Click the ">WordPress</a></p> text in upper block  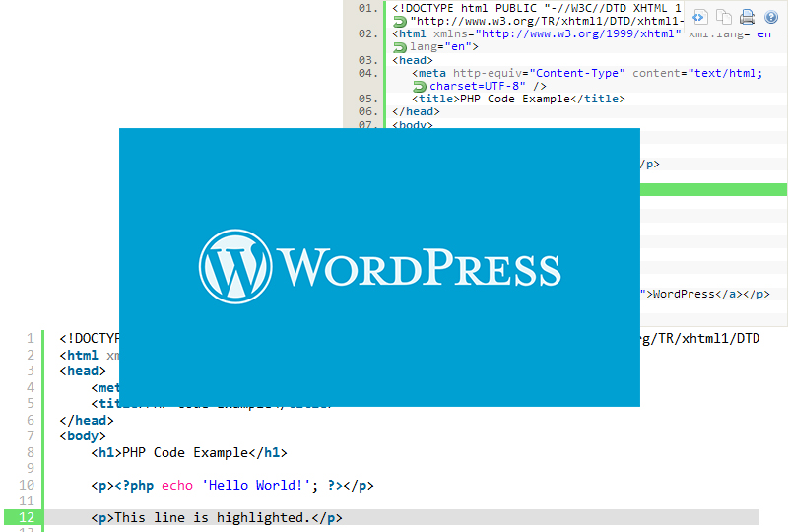coord(705,294)
